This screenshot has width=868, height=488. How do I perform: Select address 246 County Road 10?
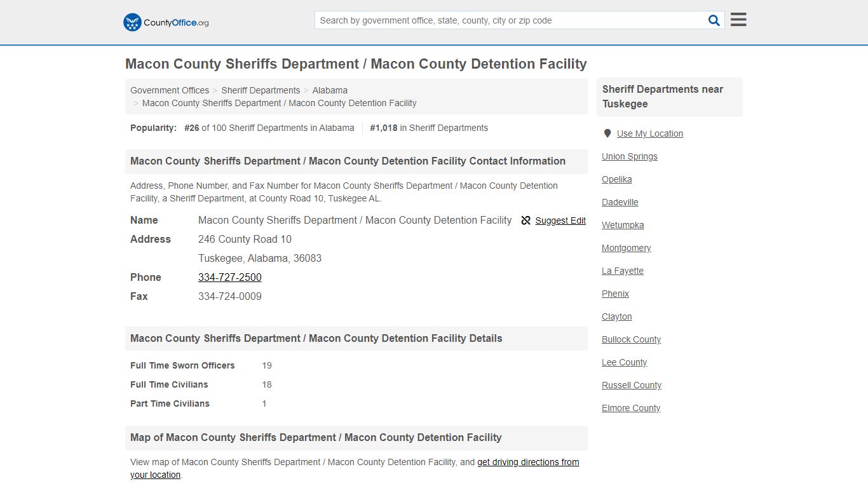[245, 239]
